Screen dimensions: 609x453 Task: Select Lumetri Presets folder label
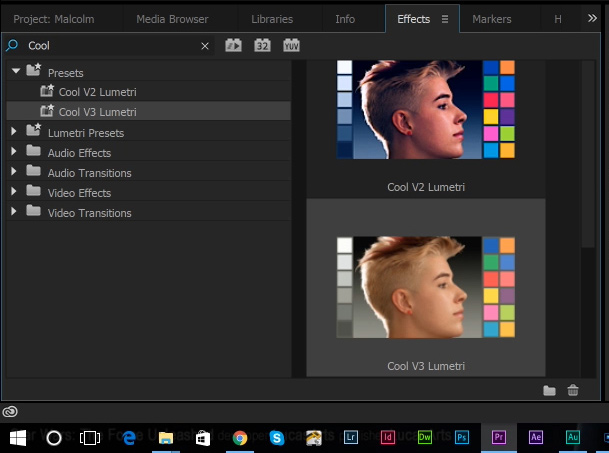86,133
